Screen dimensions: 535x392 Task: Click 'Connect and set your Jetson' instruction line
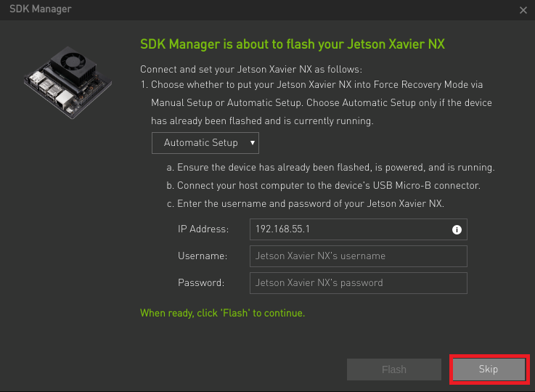pyautogui.click(x=250, y=69)
